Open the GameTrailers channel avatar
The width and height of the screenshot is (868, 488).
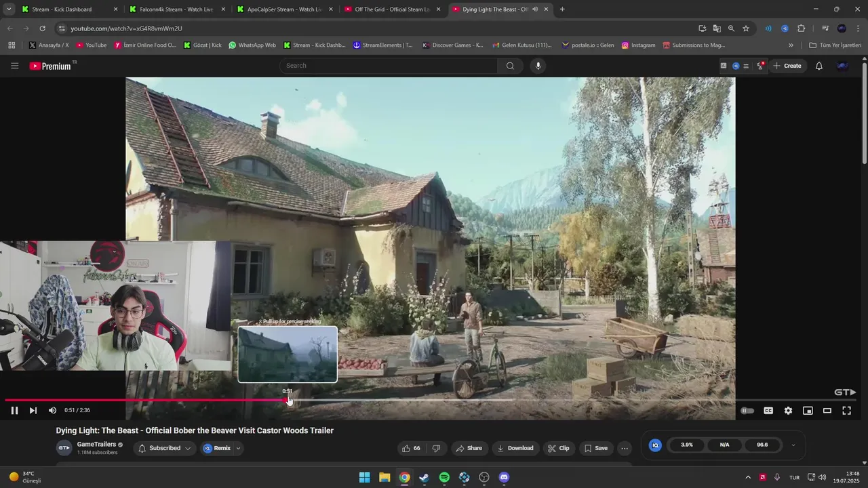coord(64,448)
